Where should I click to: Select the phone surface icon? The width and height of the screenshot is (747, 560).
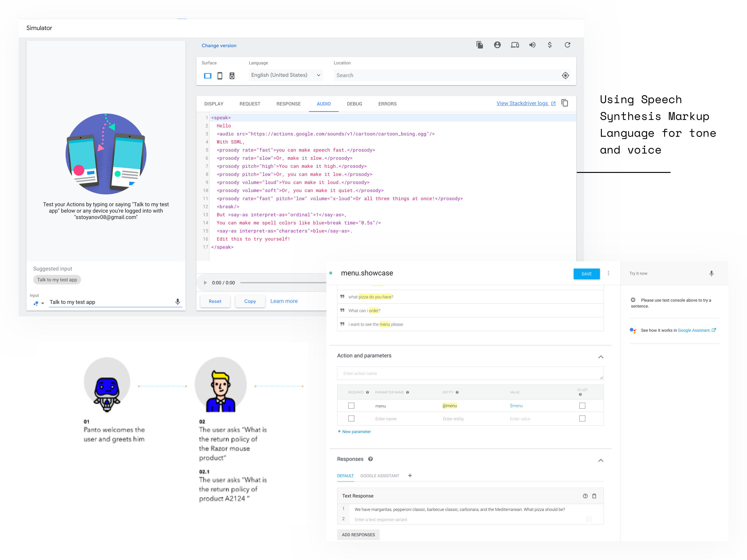[x=220, y=76]
